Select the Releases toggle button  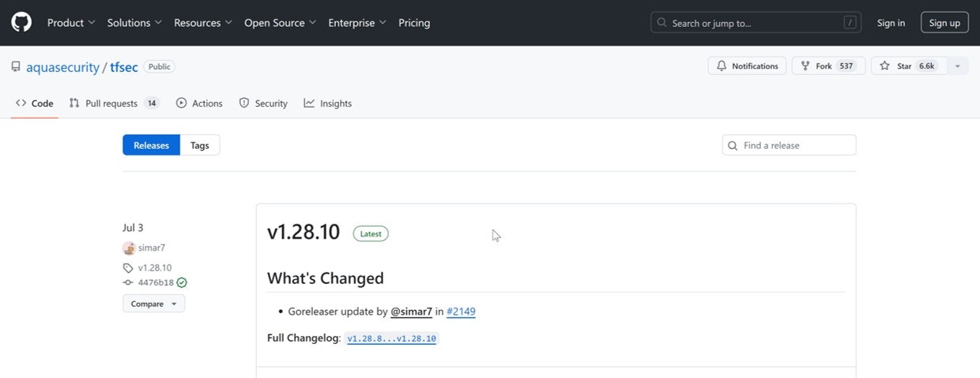coord(151,146)
